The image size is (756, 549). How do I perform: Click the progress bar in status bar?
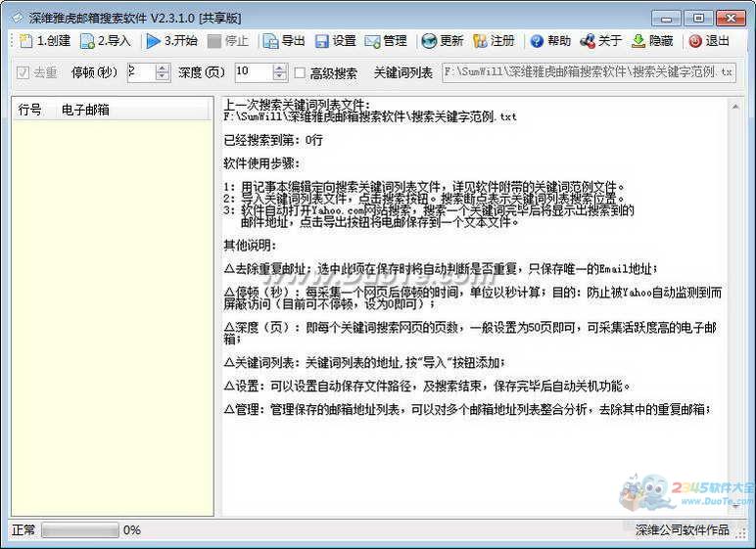coord(80,530)
